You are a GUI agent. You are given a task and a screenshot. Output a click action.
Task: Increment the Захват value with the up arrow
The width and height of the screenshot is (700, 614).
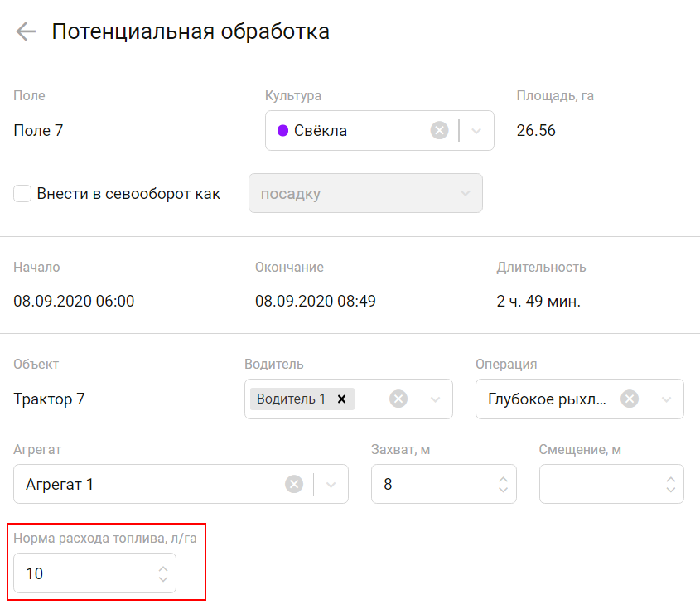coord(503,479)
